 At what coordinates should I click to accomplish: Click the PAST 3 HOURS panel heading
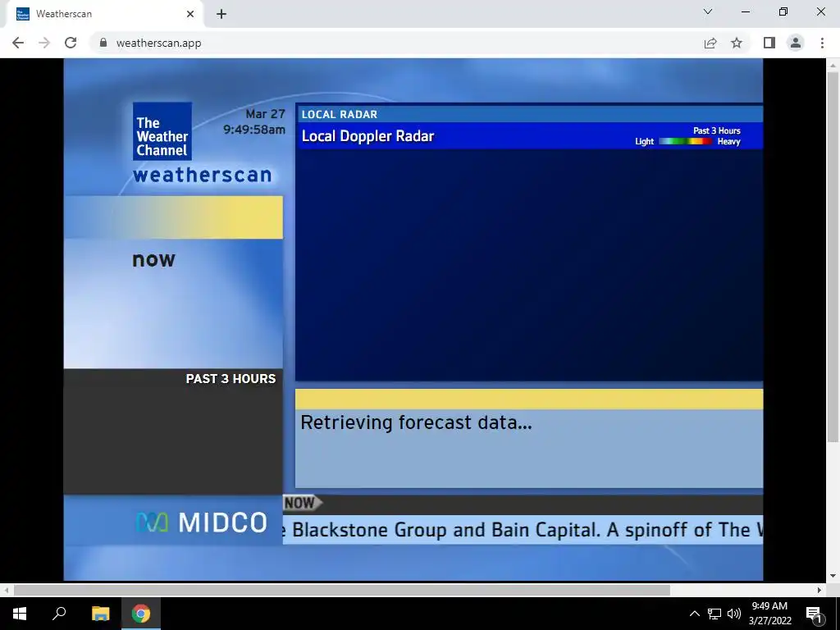click(x=231, y=379)
